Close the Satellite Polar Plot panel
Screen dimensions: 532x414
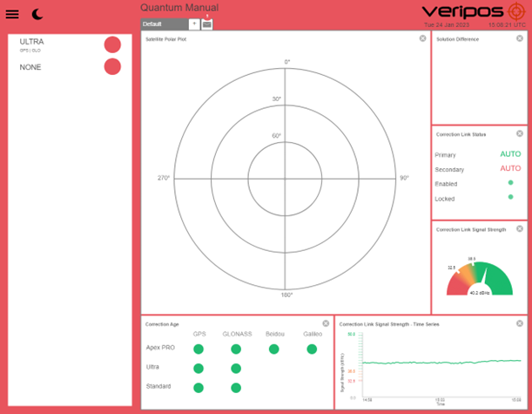[423, 38]
